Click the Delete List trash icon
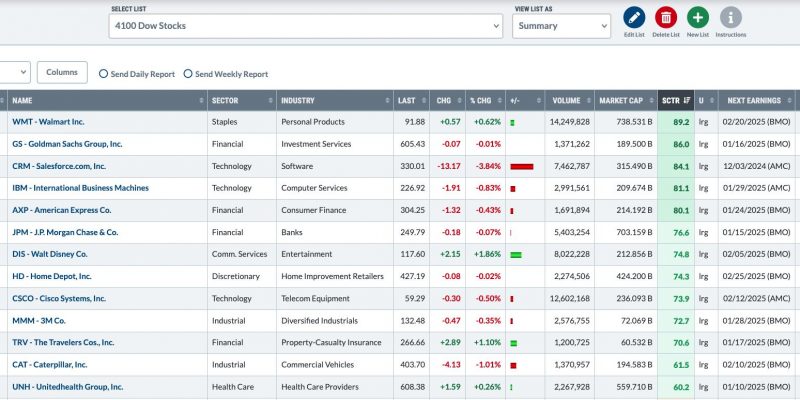 click(x=666, y=17)
